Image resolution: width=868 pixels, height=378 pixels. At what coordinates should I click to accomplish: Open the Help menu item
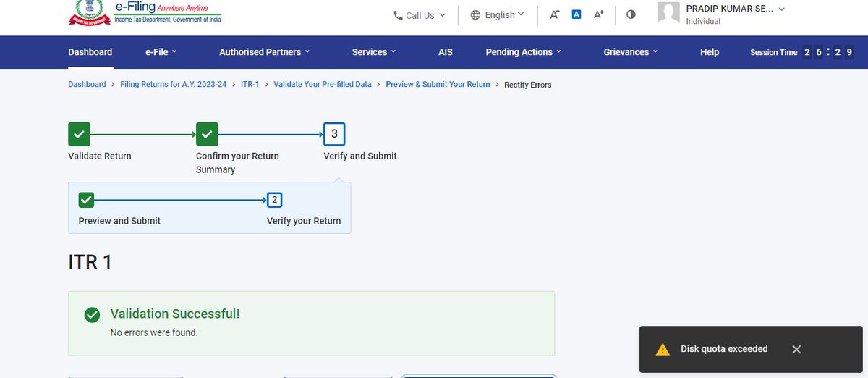[710, 52]
